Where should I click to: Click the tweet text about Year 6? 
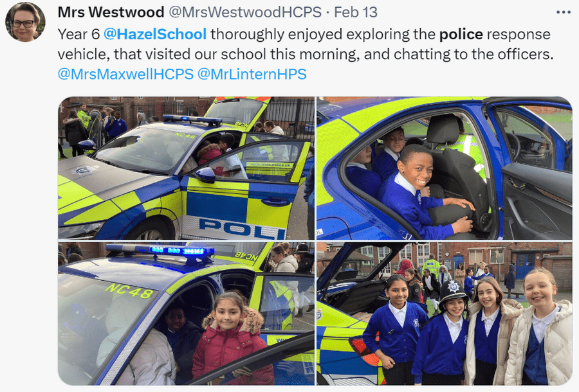pos(306,44)
